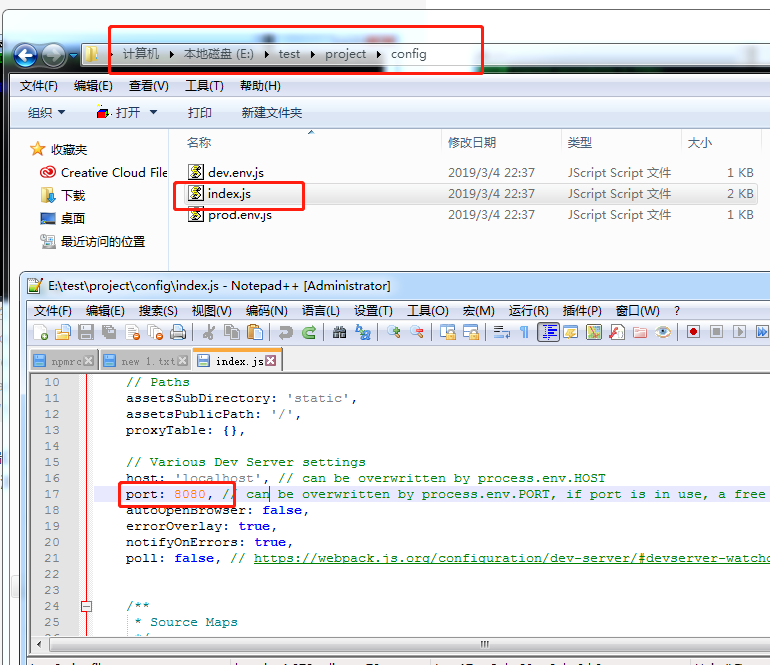
Task: Print the current document in Notepad++
Action: click(x=178, y=332)
